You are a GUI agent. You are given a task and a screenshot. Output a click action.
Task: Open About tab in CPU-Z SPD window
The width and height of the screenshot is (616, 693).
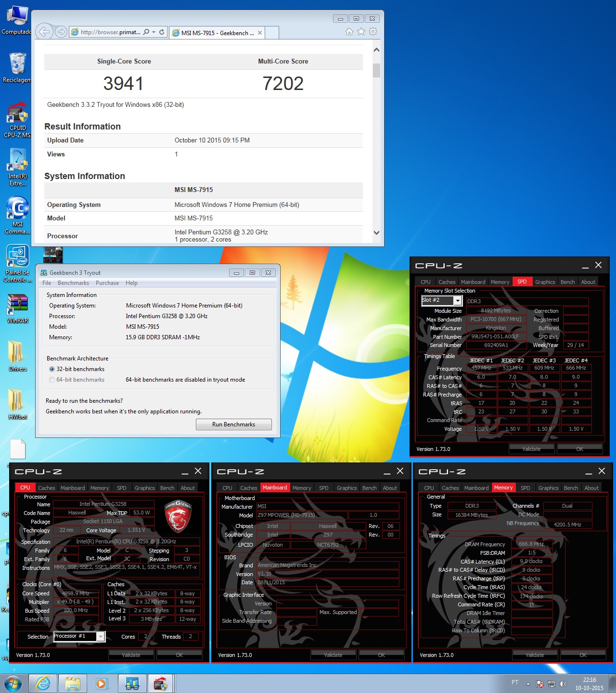588,282
